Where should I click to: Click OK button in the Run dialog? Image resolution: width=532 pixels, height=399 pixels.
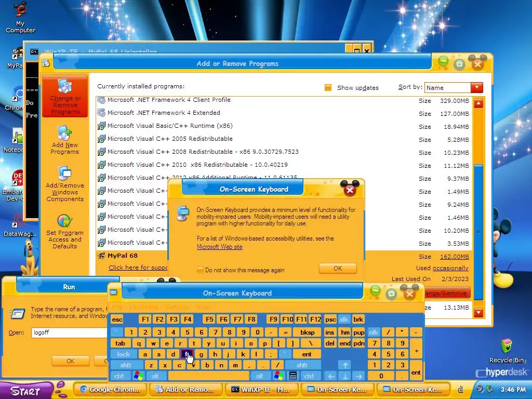[71, 361]
